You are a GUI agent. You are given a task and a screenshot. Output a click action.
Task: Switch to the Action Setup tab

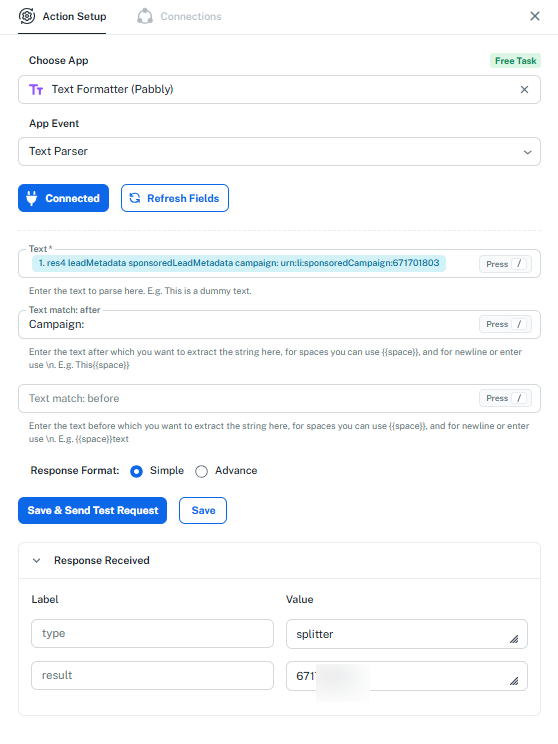click(62, 17)
